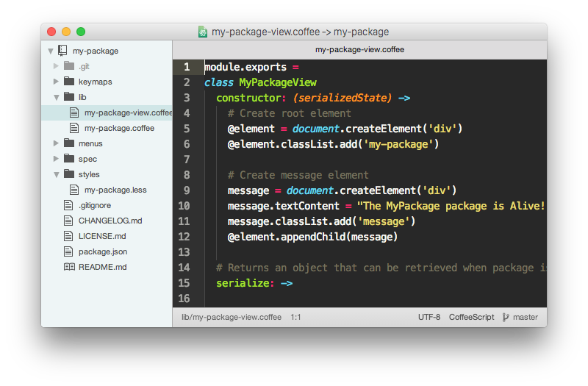
Task: Collapse the styles folder arrow
Action: click(57, 174)
